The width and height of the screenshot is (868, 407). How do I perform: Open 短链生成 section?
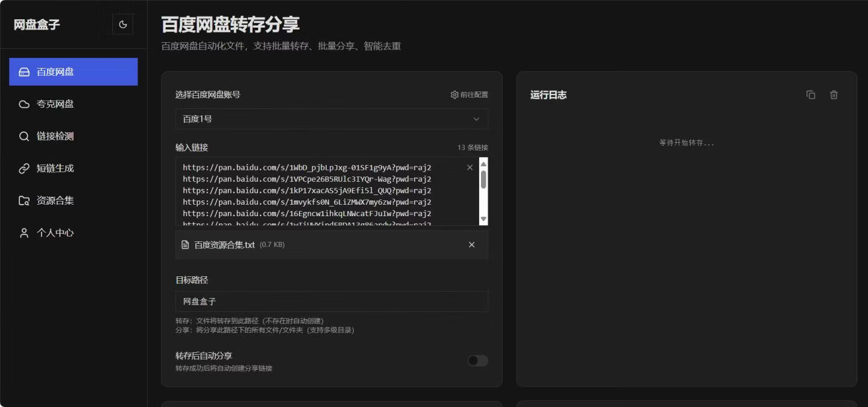pos(74,169)
